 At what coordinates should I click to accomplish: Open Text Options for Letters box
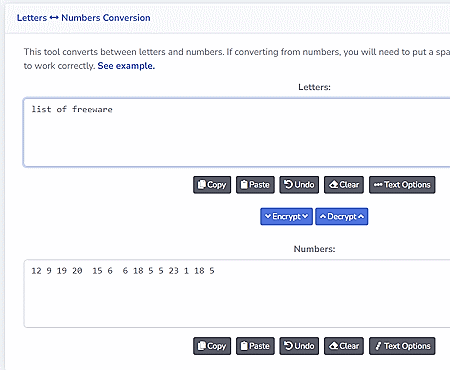(402, 185)
